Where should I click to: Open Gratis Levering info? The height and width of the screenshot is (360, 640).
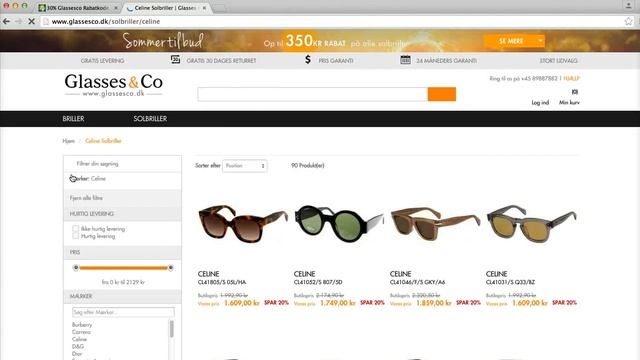point(102,60)
